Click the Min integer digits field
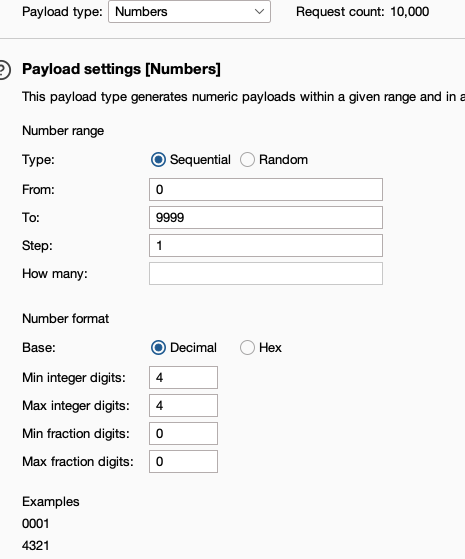This screenshot has height=559, width=465. tap(183, 378)
